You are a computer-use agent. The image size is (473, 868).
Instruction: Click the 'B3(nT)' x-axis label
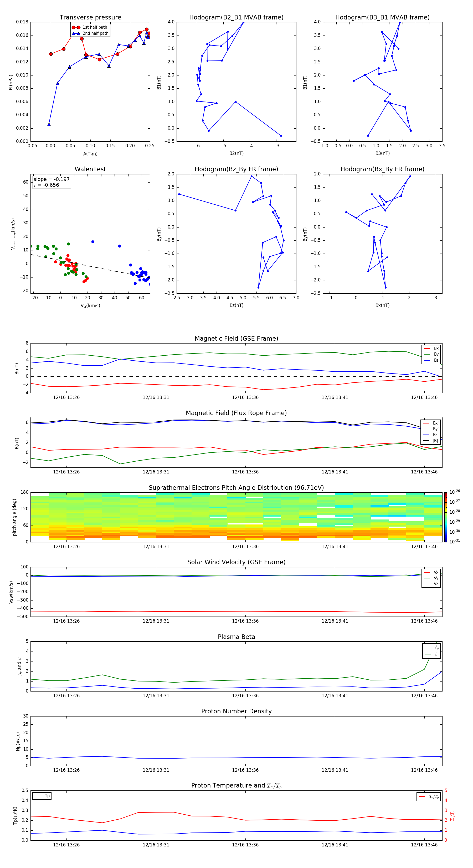click(x=382, y=153)
